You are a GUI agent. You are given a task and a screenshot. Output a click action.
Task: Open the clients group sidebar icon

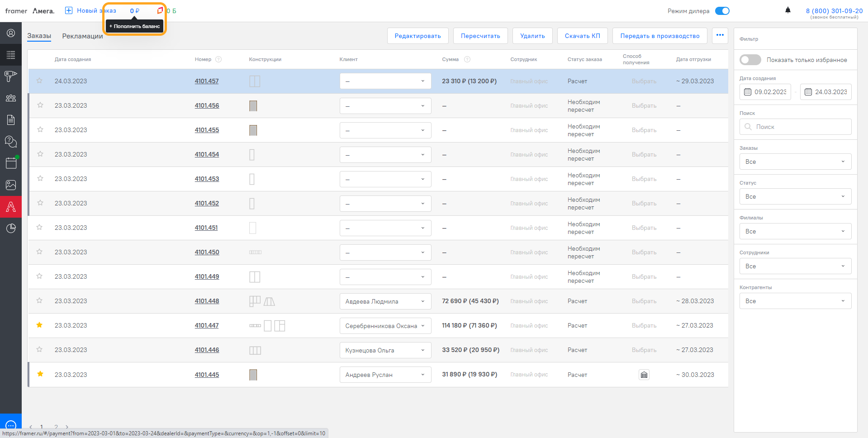[11, 98]
